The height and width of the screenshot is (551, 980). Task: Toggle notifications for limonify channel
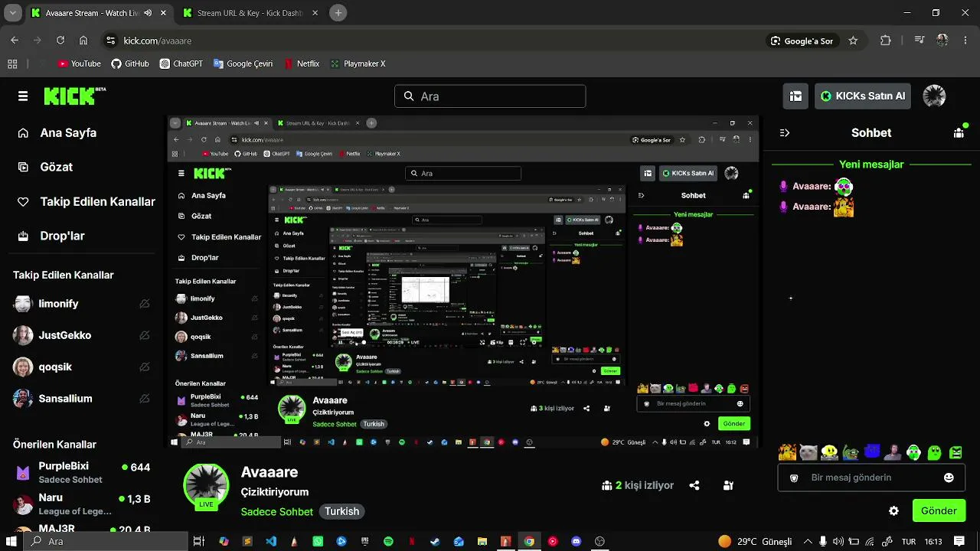145,304
